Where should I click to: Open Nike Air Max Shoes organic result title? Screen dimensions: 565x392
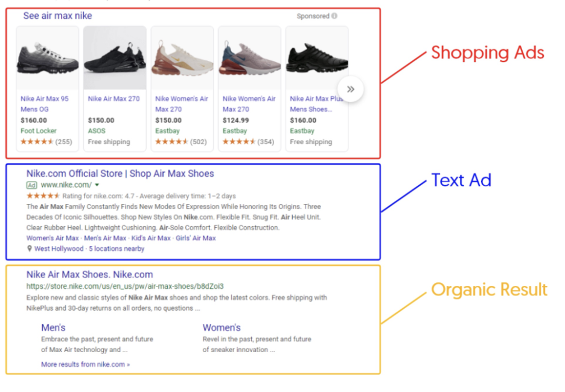click(x=89, y=274)
